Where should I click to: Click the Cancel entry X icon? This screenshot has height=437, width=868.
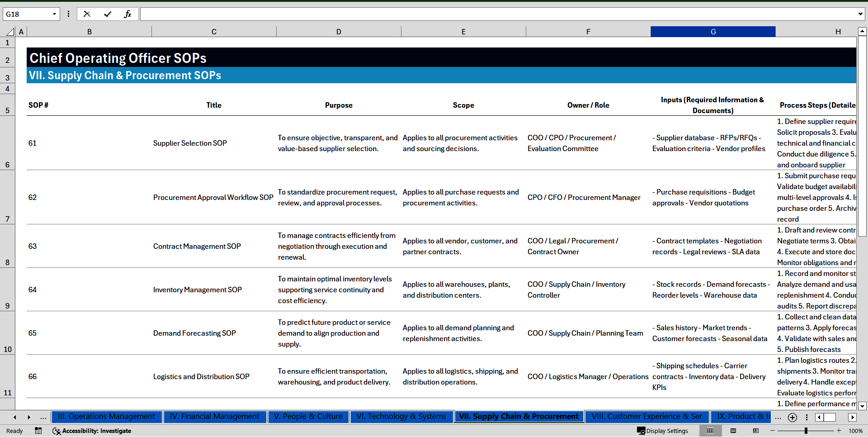pos(87,14)
